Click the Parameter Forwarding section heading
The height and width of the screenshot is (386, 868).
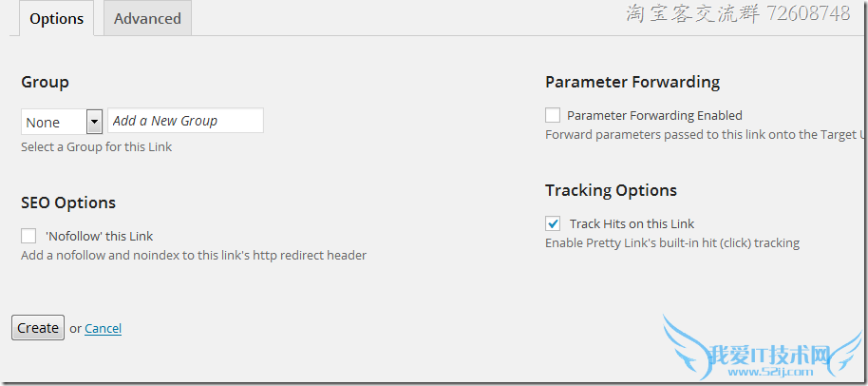point(632,82)
